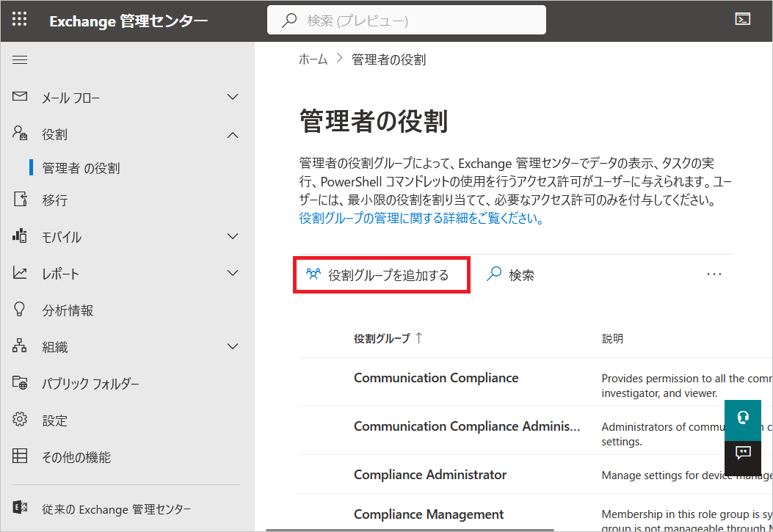Click 管理者の役割 breadcrumb item

click(388, 59)
